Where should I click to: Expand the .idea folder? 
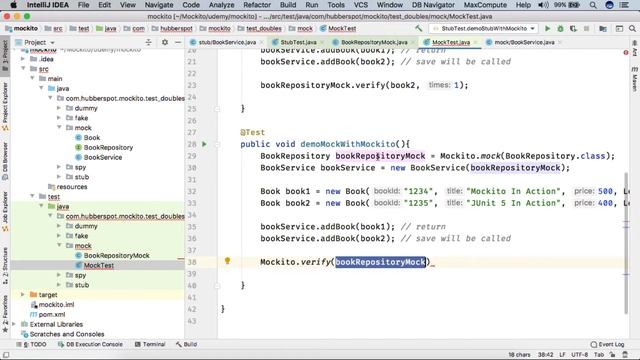click(x=23, y=59)
